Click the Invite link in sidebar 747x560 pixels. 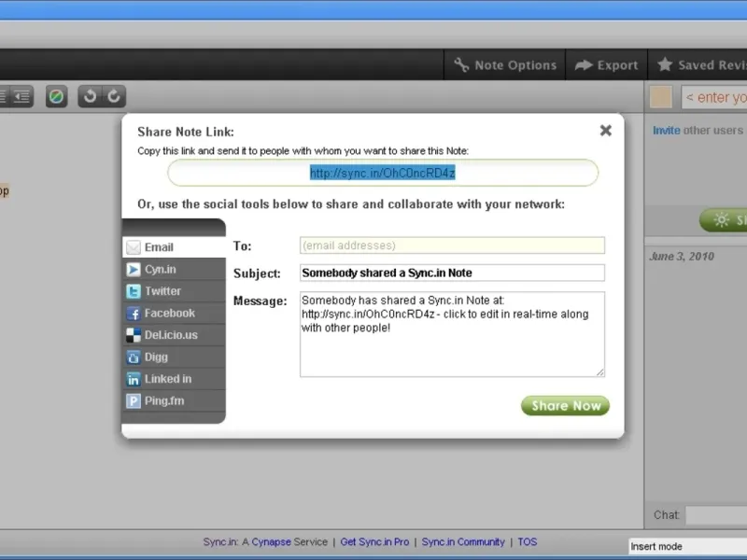[x=667, y=130]
